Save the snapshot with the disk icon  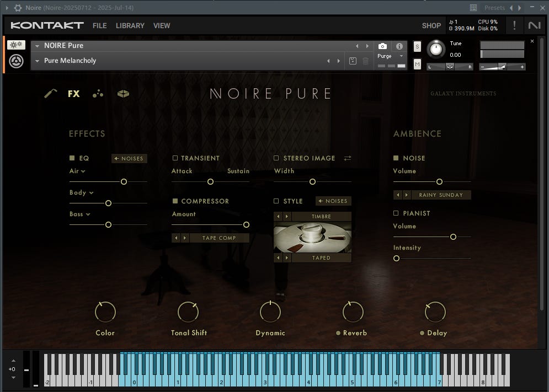click(353, 61)
